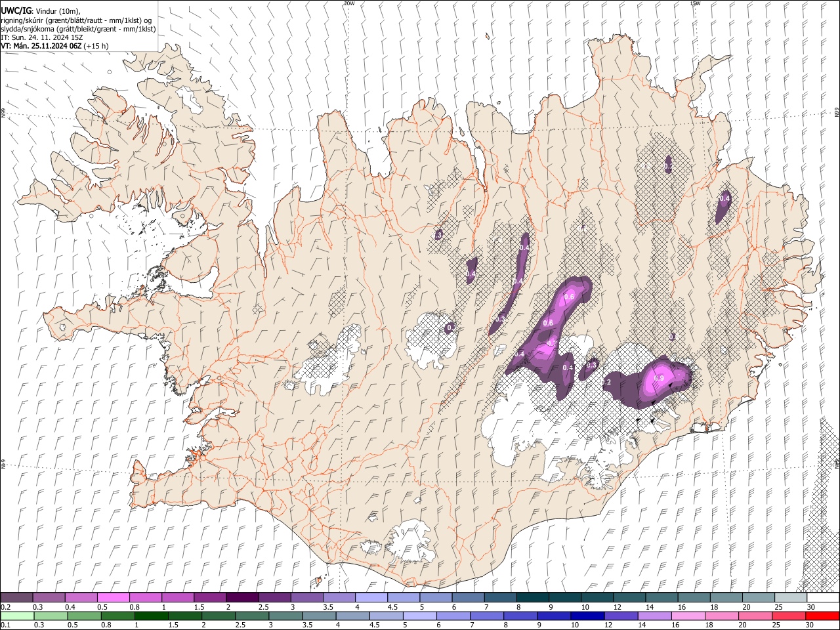Click the crimson 25 swatch in lower legend
Image resolution: width=840 pixels, height=630 pixels.
click(788, 616)
